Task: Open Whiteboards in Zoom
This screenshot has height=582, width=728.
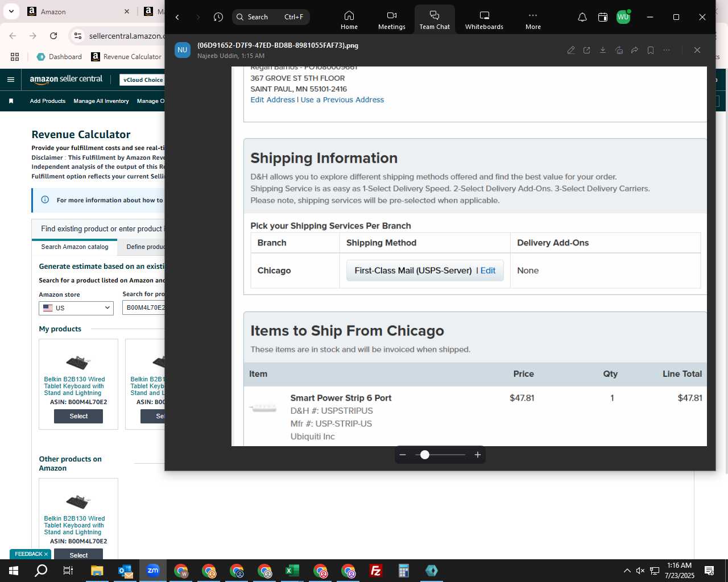Action: click(x=484, y=20)
